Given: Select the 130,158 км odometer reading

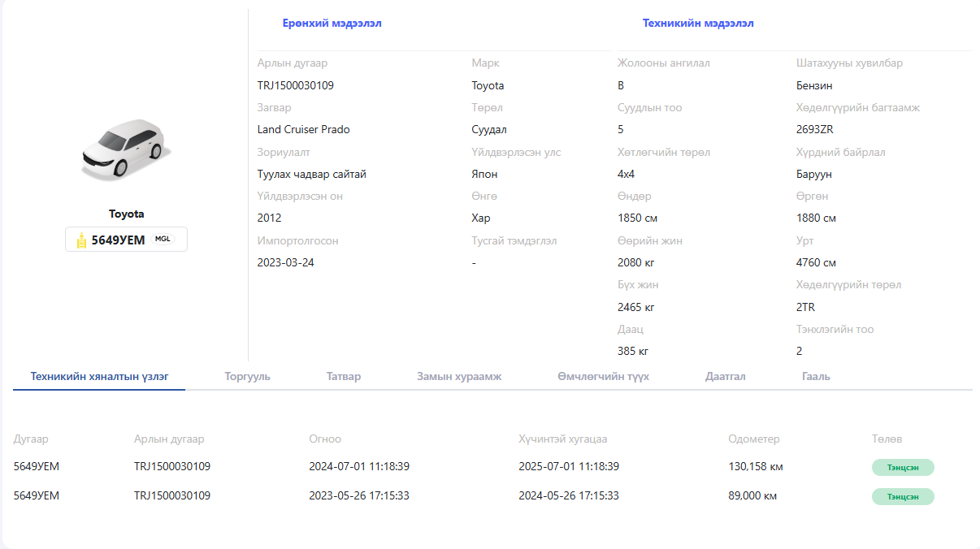Looking at the screenshot, I should (756, 467).
